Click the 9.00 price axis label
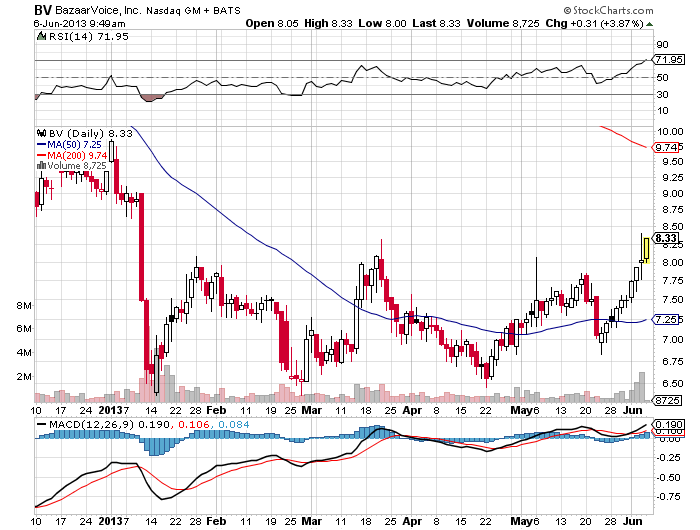Image resolution: width=700 pixels, height=530 pixels. [673, 194]
